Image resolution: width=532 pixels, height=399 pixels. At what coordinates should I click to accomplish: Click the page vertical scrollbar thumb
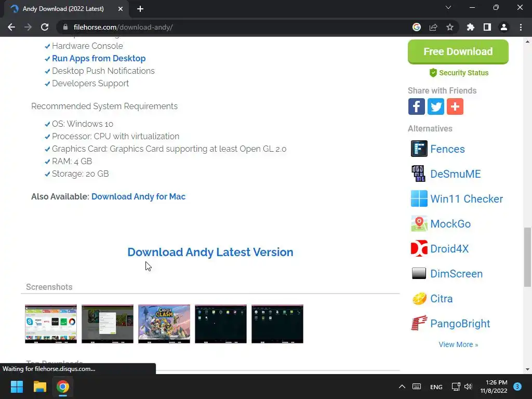[527, 257]
